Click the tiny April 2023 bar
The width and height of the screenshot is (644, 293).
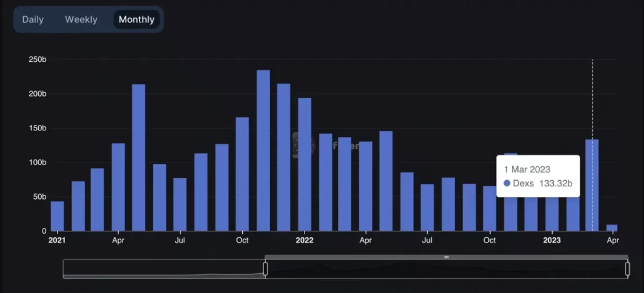[612, 228]
